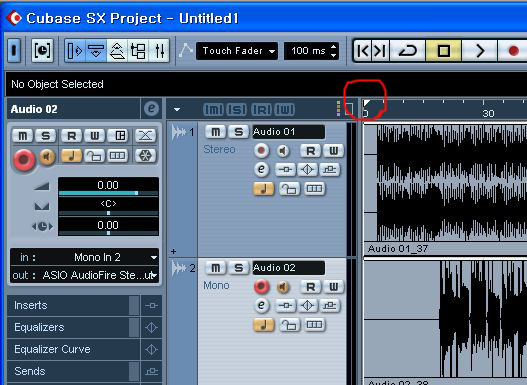Open the Inspector's edit channel settings button
The image size is (527, 385).
151,109
